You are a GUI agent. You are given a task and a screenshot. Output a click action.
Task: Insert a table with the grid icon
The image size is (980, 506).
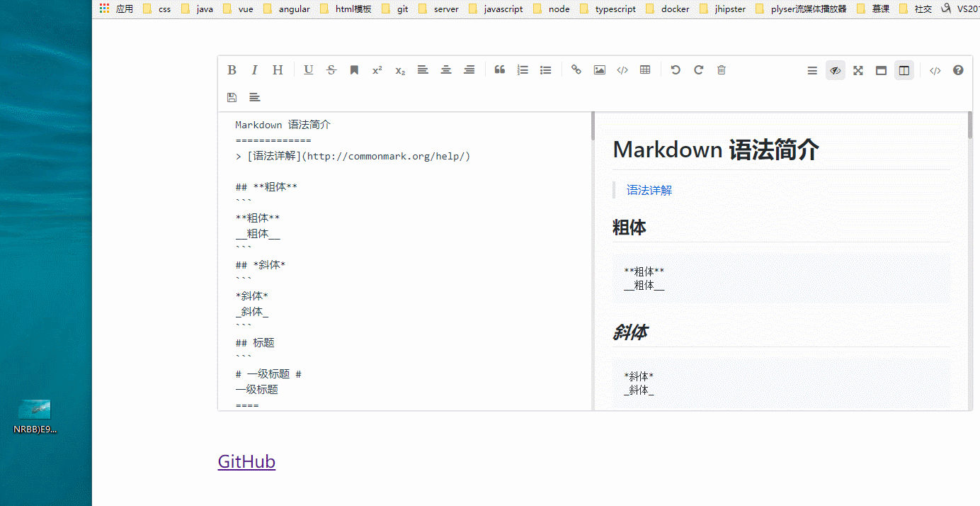tap(645, 70)
